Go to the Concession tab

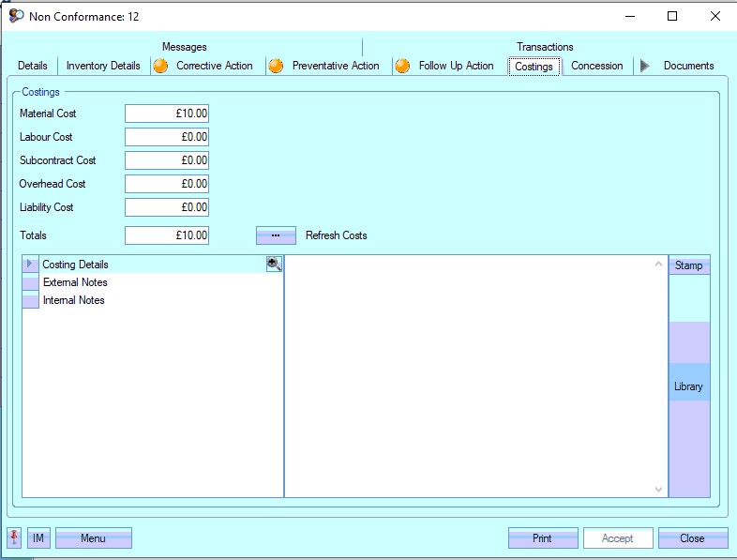pyautogui.click(x=596, y=66)
